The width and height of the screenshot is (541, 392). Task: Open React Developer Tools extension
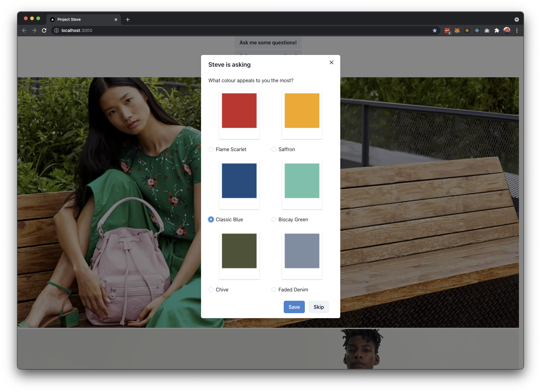477,30
